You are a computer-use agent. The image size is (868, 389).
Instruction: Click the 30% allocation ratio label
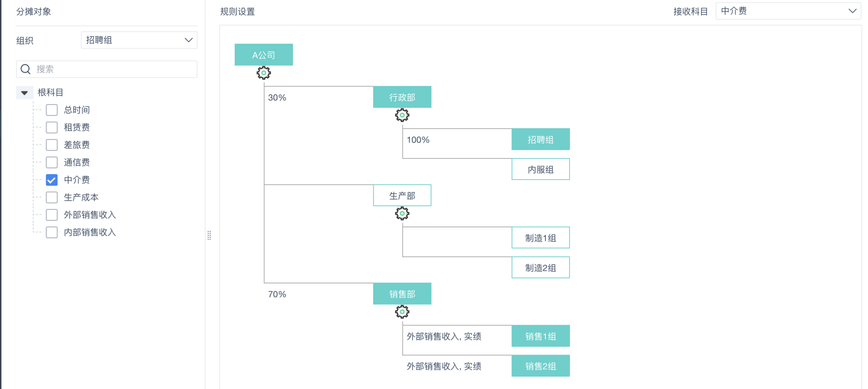click(x=277, y=98)
